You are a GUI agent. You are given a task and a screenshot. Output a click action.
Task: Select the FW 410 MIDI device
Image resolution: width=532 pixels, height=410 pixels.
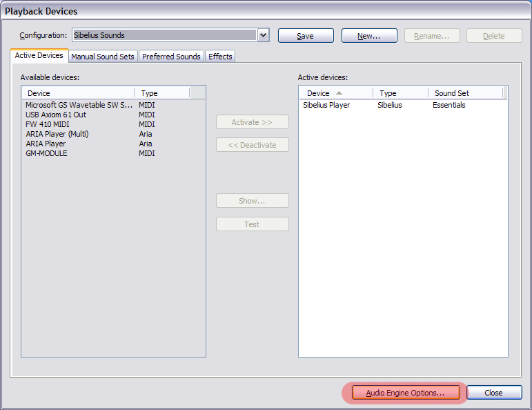coord(113,124)
